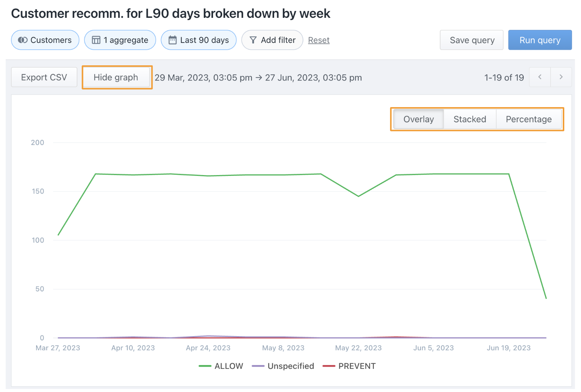Switch graph to Stacked view

coord(470,119)
